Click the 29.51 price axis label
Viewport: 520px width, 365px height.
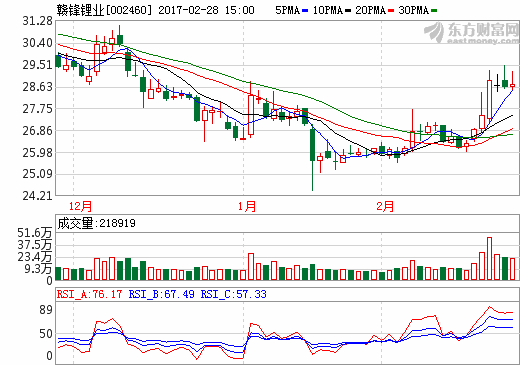pos(38,65)
